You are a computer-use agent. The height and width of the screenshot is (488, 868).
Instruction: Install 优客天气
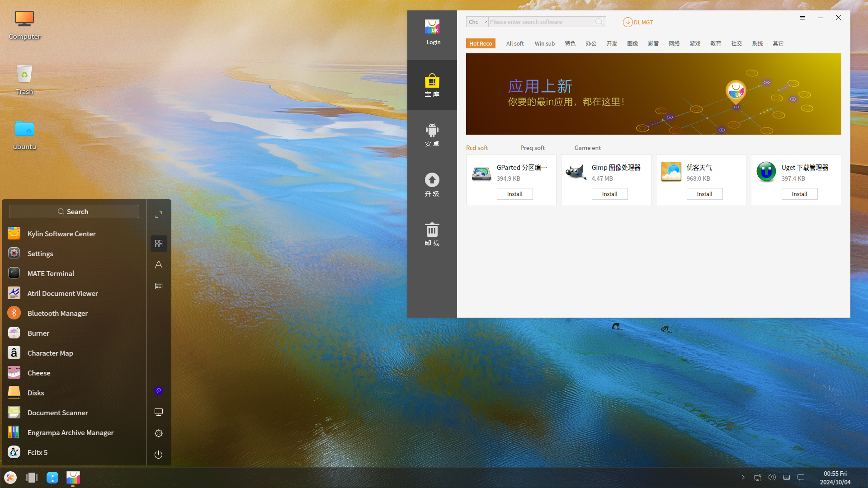coord(705,194)
